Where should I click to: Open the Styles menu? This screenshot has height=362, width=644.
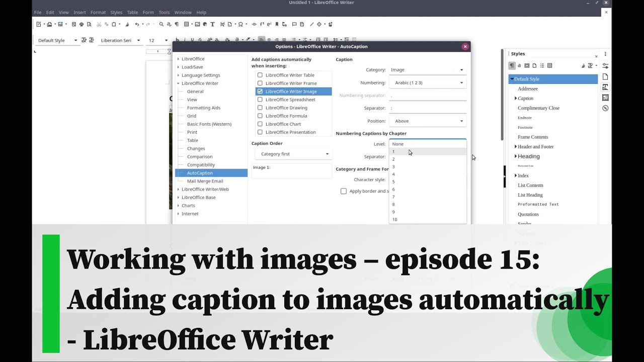coord(116,12)
